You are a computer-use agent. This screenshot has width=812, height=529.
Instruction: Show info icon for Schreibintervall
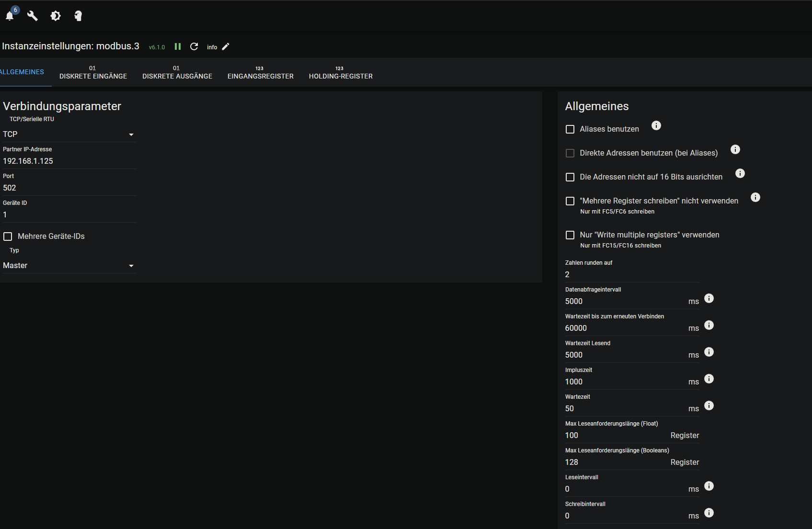(x=709, y=513)
